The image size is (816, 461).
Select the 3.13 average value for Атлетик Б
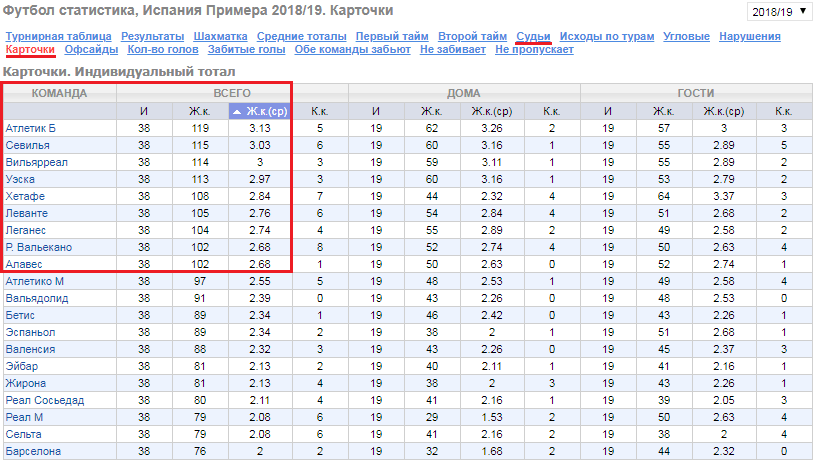(260, 129)
